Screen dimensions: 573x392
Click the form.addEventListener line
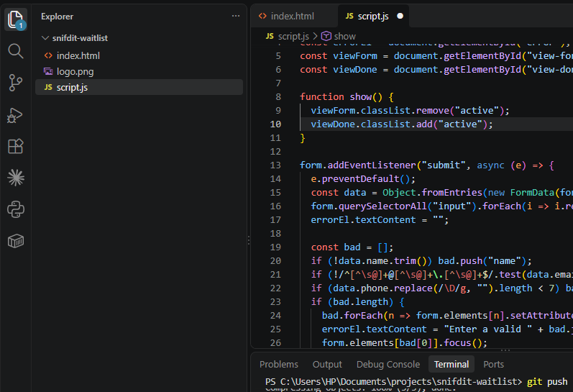tap(427, 165)
